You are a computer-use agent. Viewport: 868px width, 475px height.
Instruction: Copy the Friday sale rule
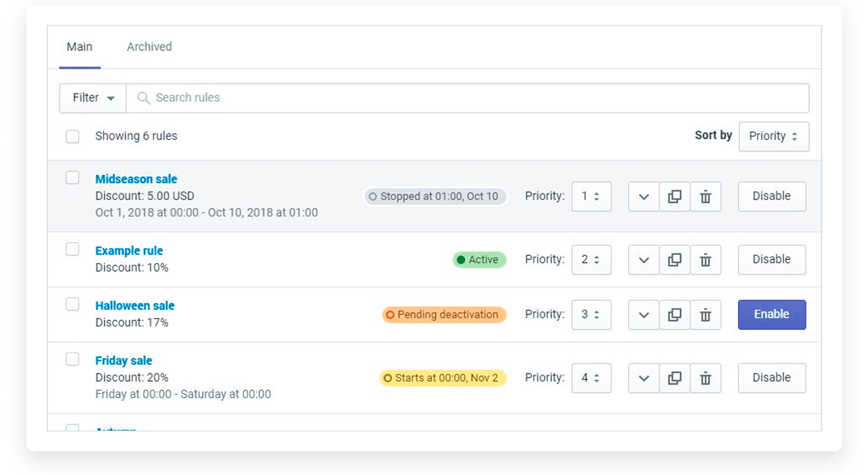click(x=675, y=378)
